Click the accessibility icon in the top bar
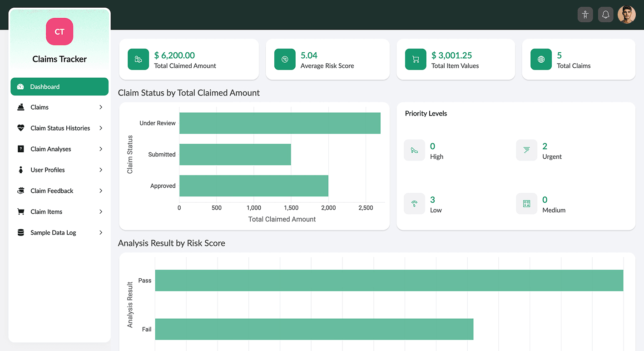This screenshot has width=644, height=351. tap(585, 14)
